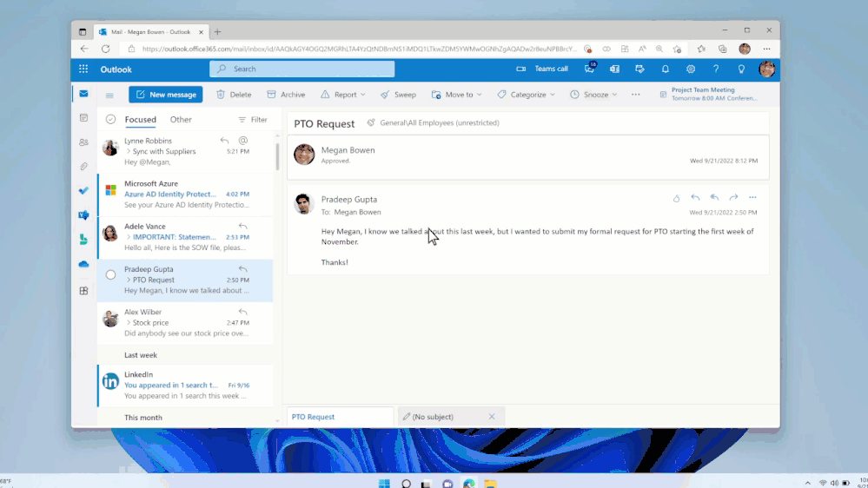This screenshot has width=868, height=488.
Task: Open the notifications bell
Action: coord(666,69)
